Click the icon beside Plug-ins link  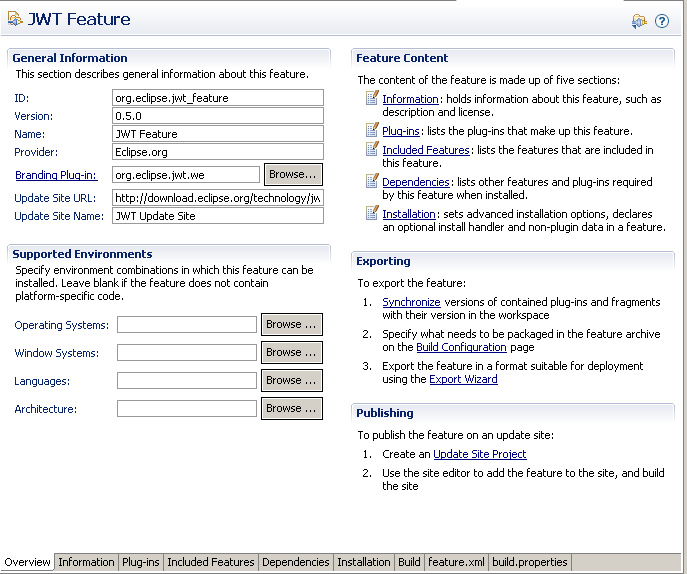coord(372,130)
